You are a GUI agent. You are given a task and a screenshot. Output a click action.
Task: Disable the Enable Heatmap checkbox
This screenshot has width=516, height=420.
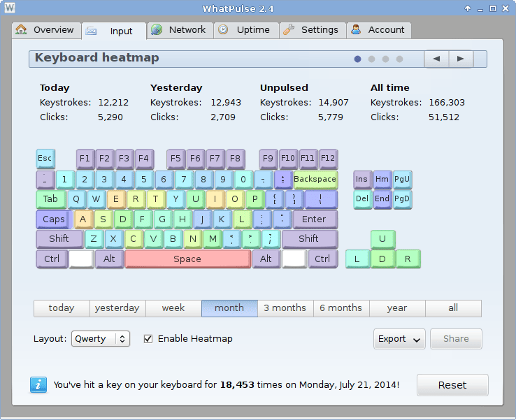148,339
